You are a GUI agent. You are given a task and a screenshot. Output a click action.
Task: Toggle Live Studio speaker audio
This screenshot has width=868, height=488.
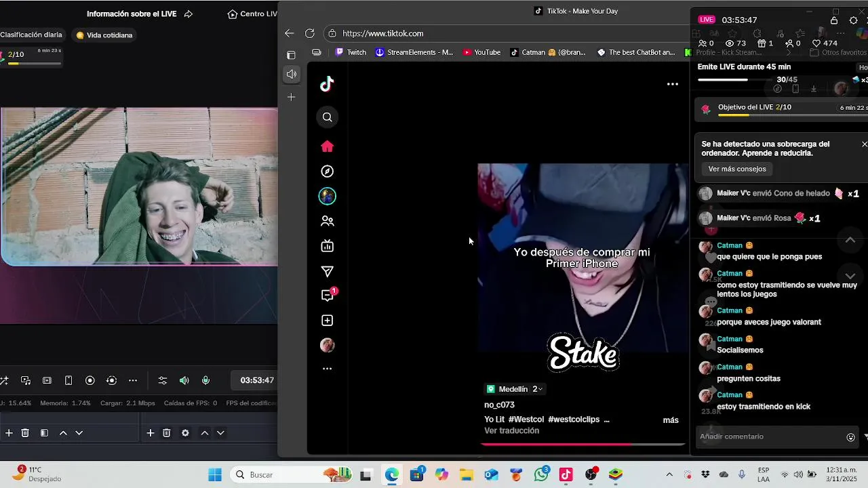(184, 380)
